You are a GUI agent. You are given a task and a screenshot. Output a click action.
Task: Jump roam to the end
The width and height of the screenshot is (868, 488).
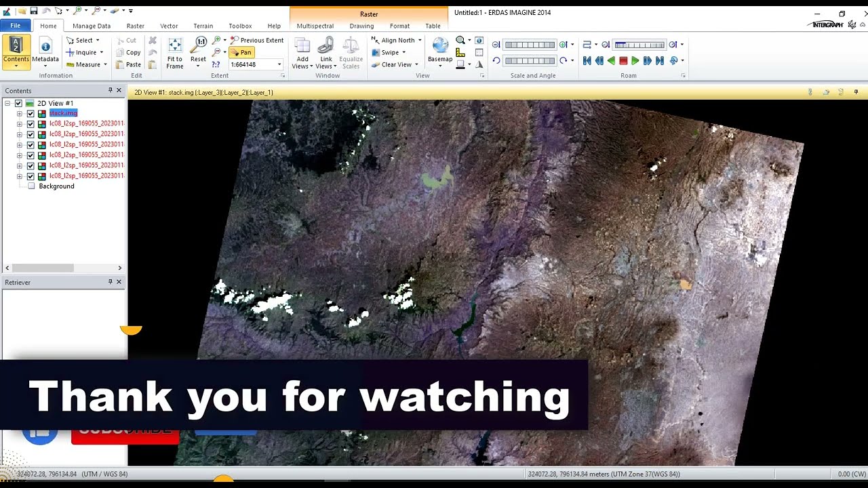point(660,61)
